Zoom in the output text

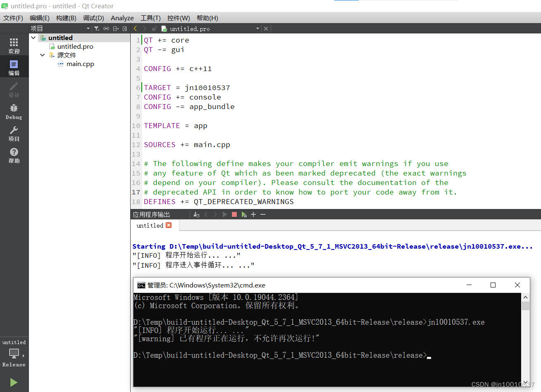click(x=253, y=214)
